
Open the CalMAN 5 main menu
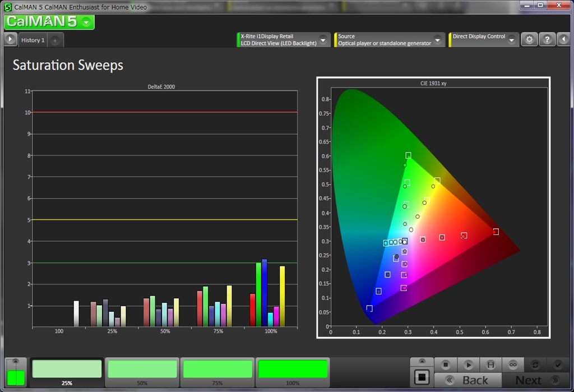[49, 22]
